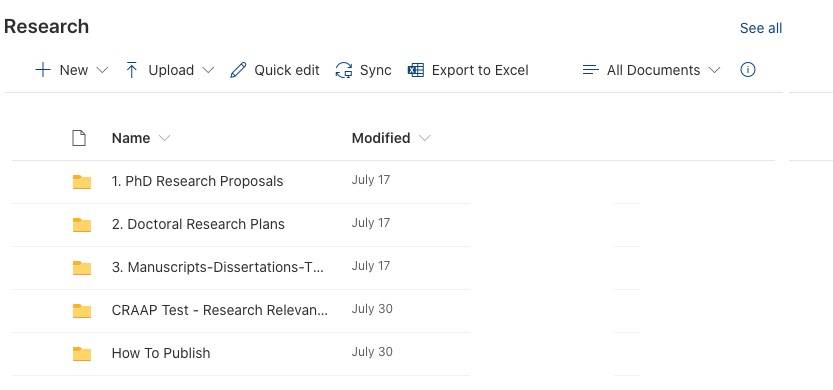Viewport: 833px width, 390px height.
Task: Open the 3. Manuscripts-Dissertations folder
Action: [x=217, y=267]
